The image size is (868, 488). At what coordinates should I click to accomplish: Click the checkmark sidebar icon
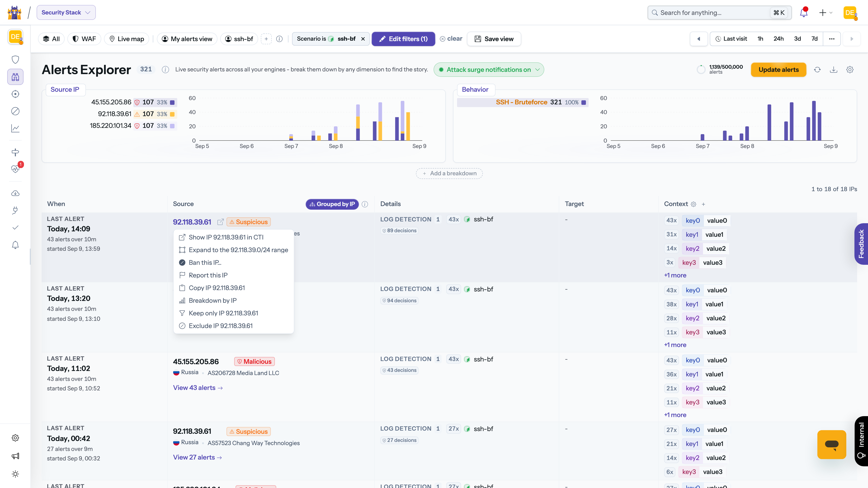click(x=15, y=228)
